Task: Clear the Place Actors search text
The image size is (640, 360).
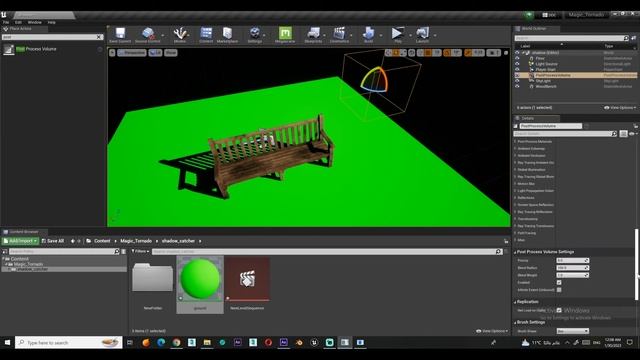Action: pyautogui.click(x=99, y=37)
